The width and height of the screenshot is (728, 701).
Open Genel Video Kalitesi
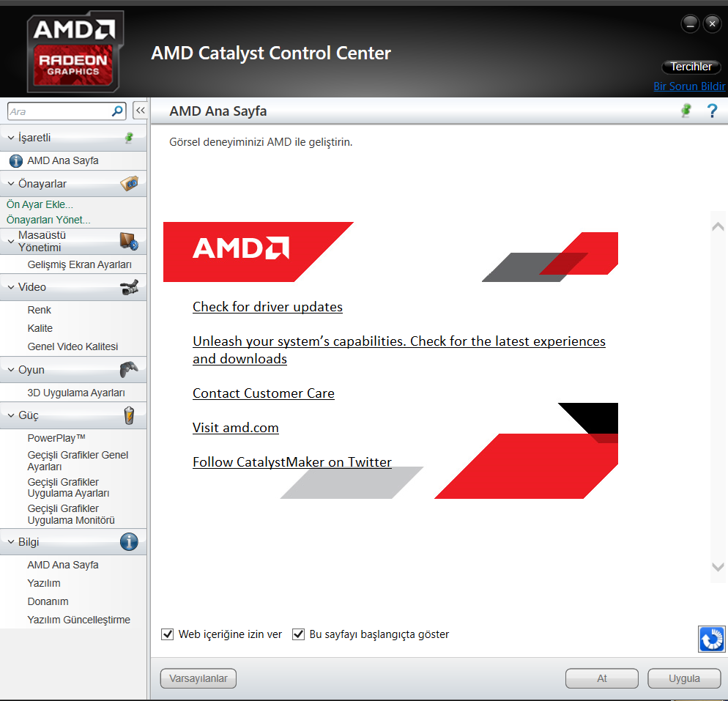(x=73, y=346)
